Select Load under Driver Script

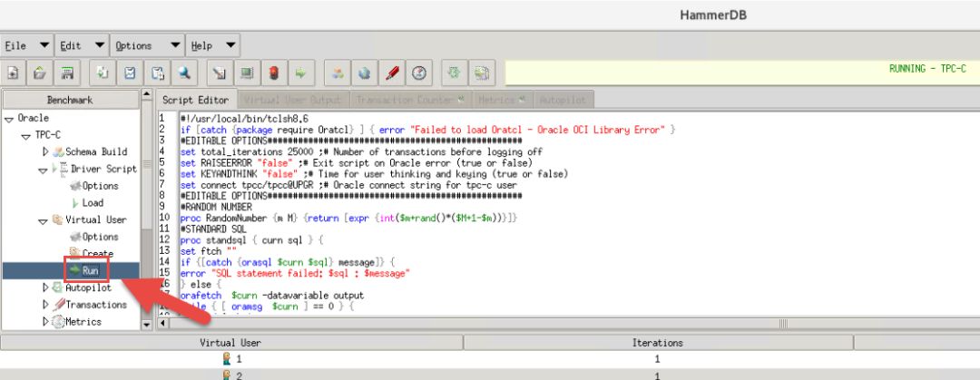(x=93, y=203)
